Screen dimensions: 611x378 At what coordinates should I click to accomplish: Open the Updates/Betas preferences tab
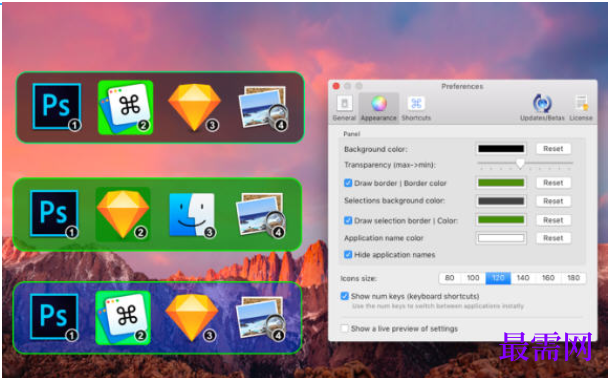542,108
